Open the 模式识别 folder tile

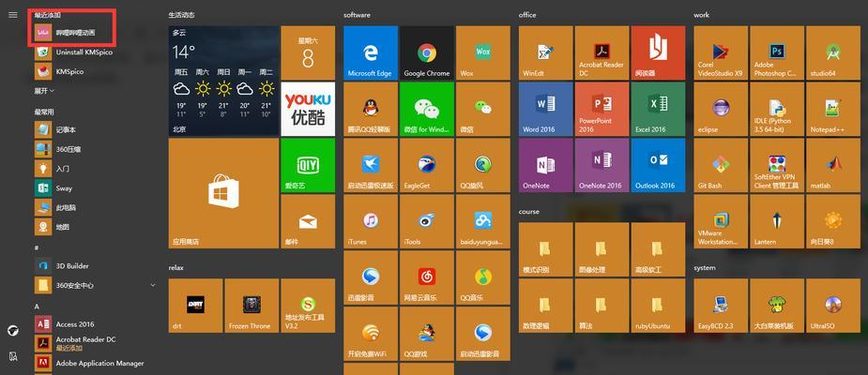[x=546, y=249]
